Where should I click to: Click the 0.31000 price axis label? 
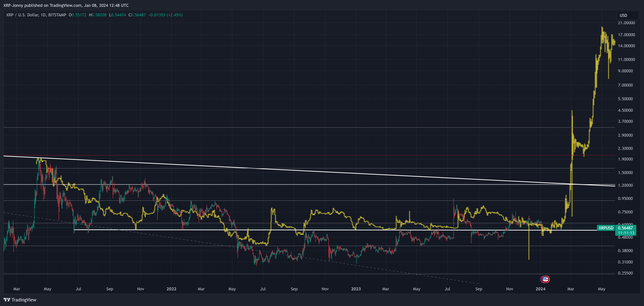(x=625, y=262)
